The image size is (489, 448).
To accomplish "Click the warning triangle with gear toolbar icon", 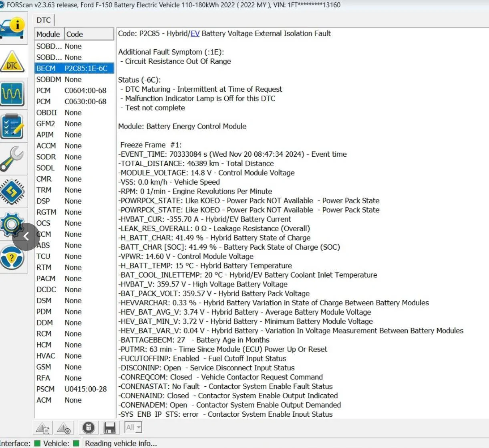I will [x=64, y=428].
